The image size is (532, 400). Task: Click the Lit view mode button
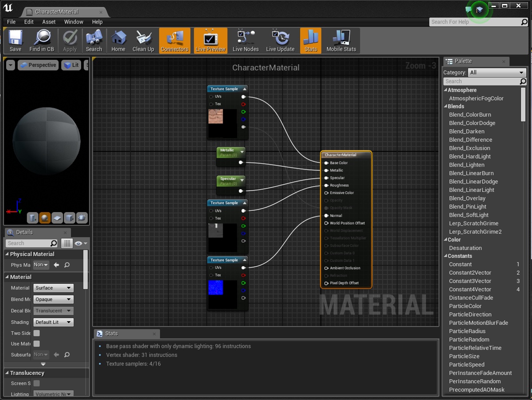coord(71,65)
